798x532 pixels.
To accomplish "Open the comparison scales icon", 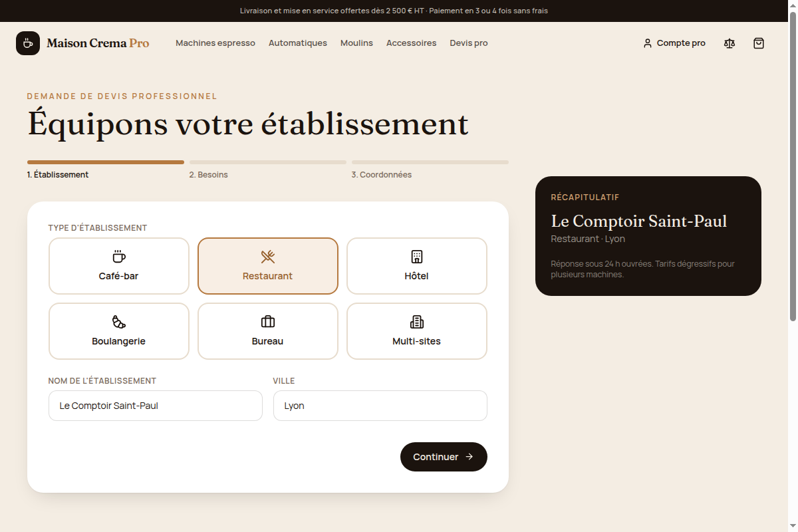I will point(730,43).
